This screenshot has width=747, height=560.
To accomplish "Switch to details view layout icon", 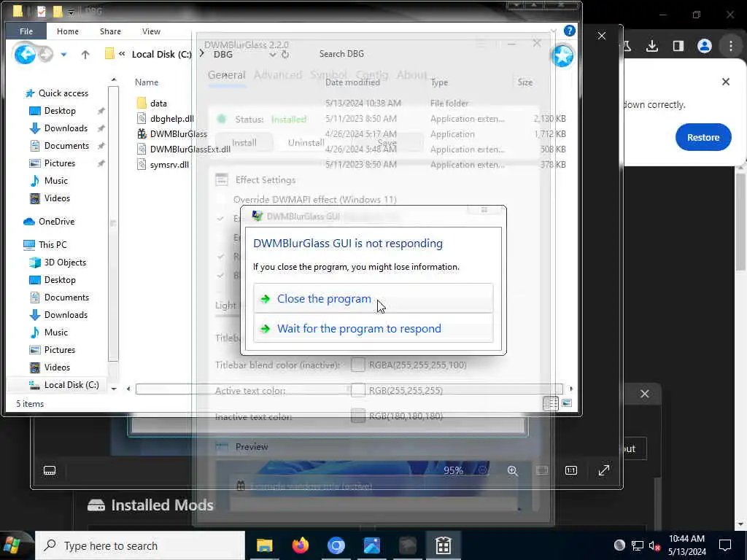I will click(x=550, y=403).
